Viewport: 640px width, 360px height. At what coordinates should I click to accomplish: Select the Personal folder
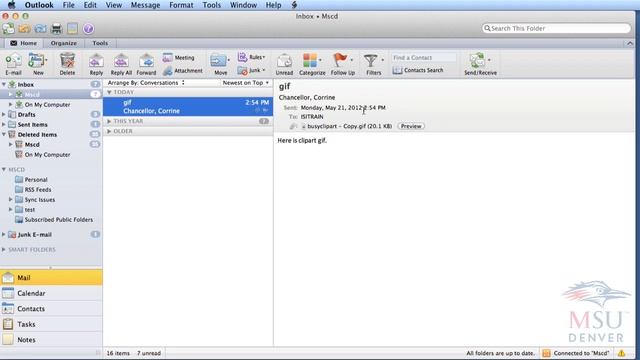coord(36,180)
